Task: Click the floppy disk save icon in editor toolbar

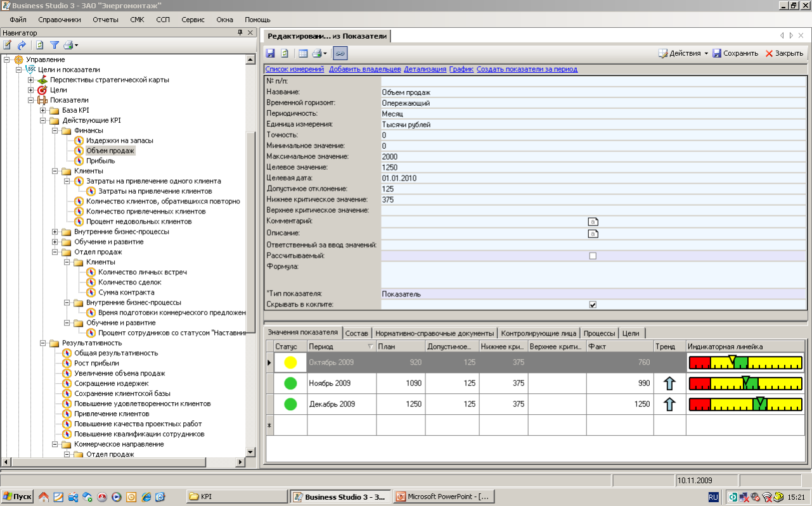Action: pos(270,54)
